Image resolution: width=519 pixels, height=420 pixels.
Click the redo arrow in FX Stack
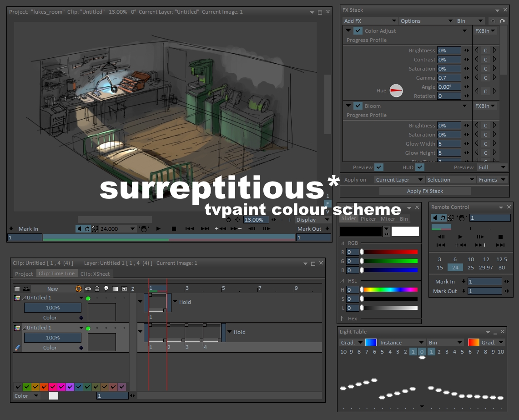coord(503,21)
